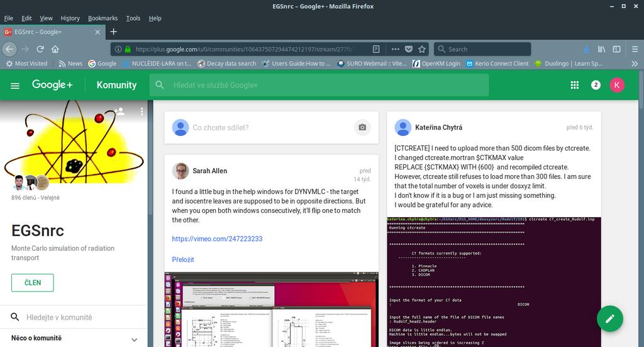Open the Edit menu

26,18
